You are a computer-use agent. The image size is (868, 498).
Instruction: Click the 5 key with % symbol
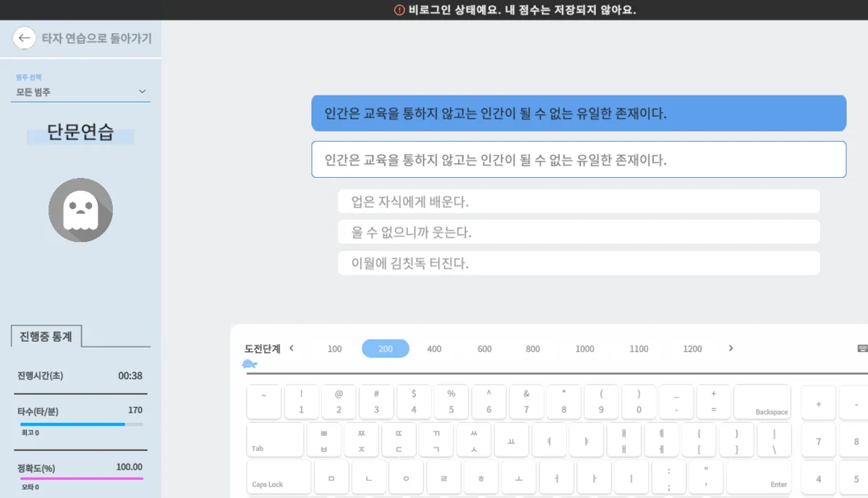[451, 402]
